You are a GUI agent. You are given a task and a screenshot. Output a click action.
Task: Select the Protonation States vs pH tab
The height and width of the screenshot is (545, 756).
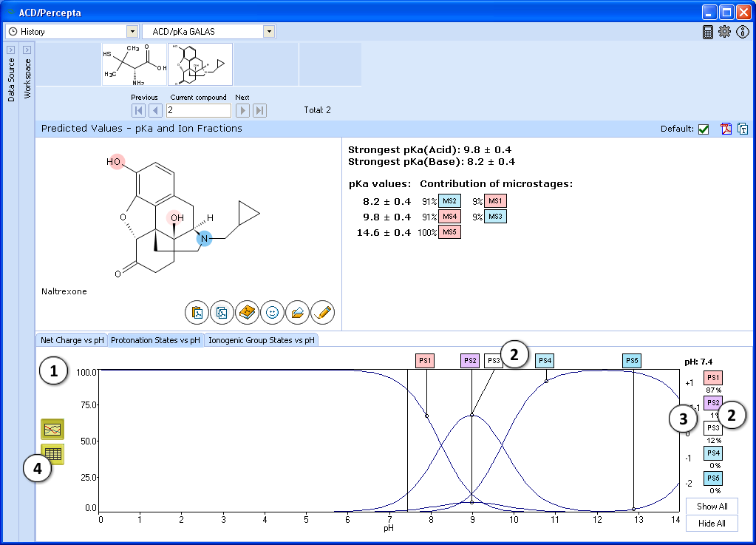pyautogui.click(x=155, y=340)
